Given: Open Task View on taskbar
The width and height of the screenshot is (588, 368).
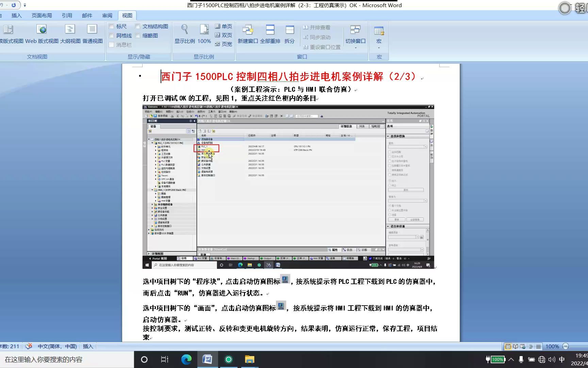Looking at the screenshot, I should (165, 359).
